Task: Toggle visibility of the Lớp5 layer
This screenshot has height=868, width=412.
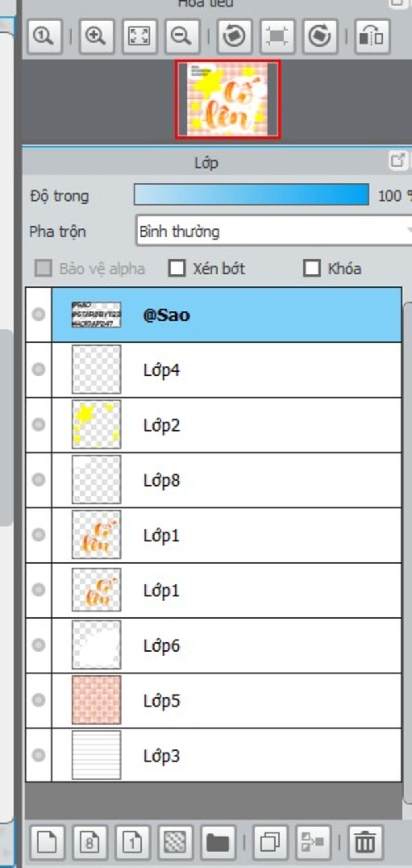Action: (39, 700)
